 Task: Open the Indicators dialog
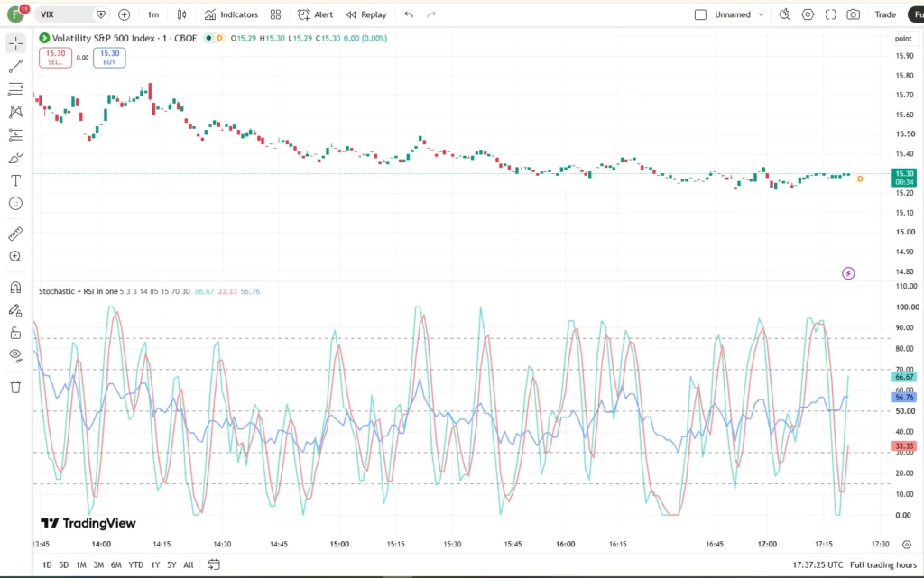231,14
